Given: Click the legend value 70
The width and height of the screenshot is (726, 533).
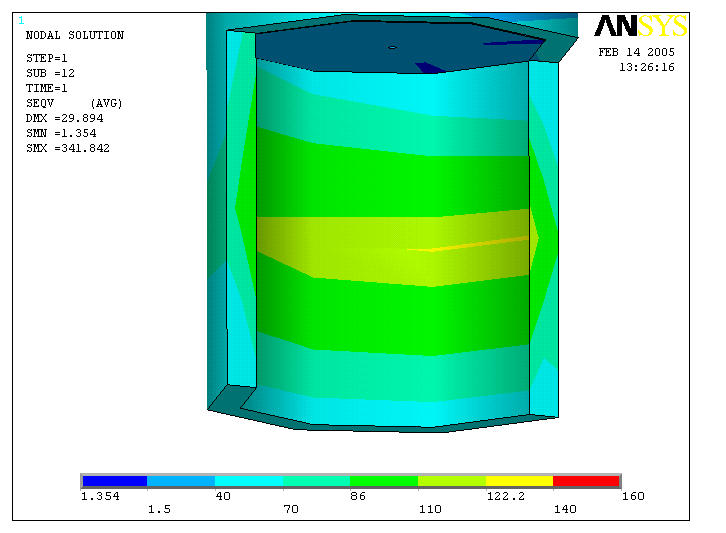Looking at the screenshot, I should [291, 509].
